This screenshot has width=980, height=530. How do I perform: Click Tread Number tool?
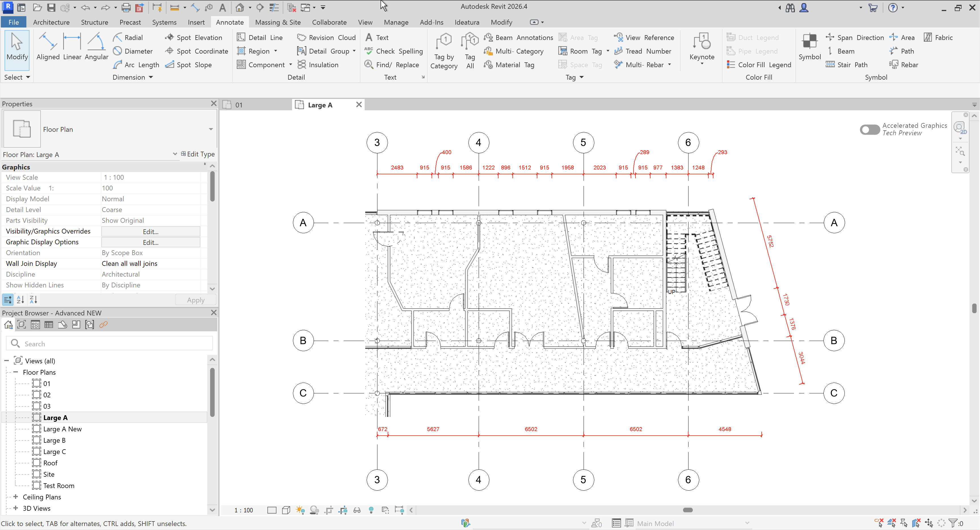coord(643,51)
